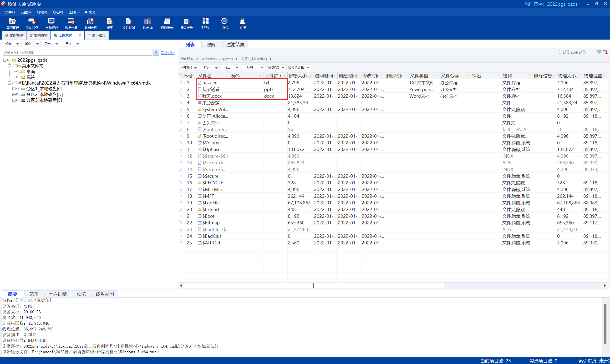Click the 搜索 toolbar icon

pos(110,24)
